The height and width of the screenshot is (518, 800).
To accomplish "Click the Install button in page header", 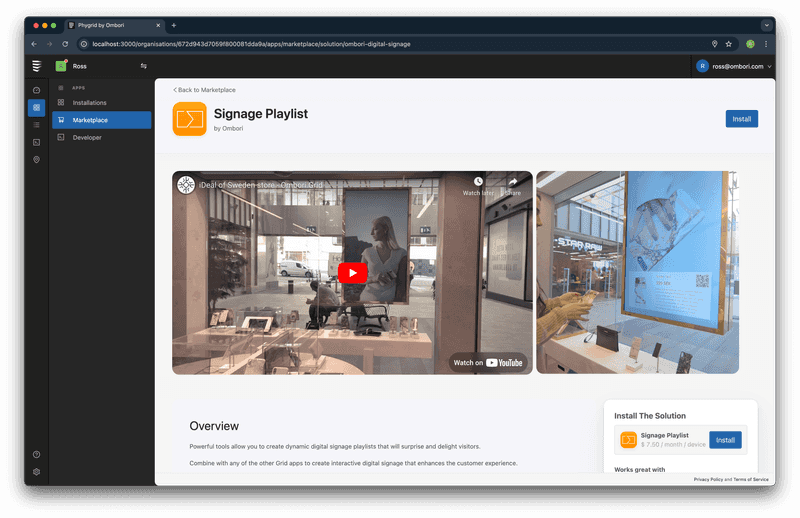I will (x=741, y=119).
